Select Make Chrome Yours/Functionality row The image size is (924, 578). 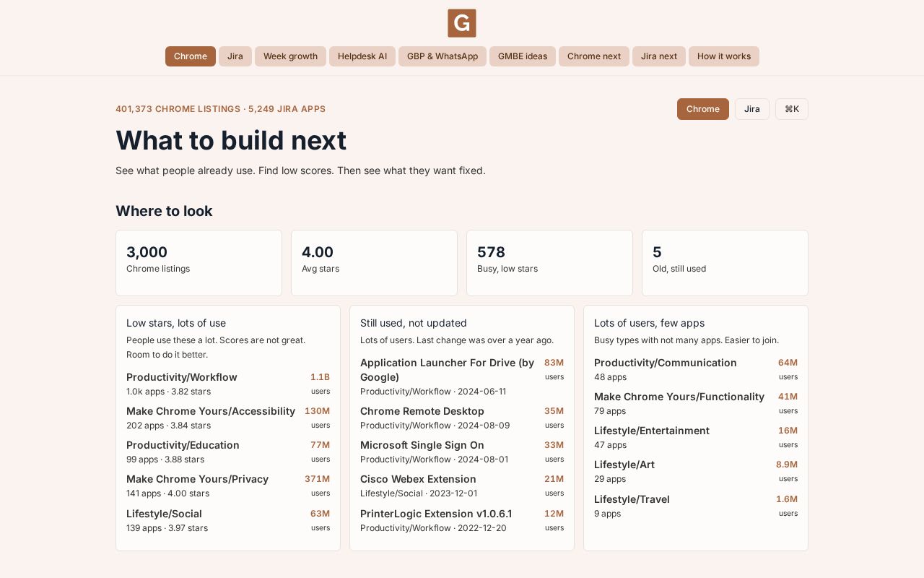click(x=696, y=403)
